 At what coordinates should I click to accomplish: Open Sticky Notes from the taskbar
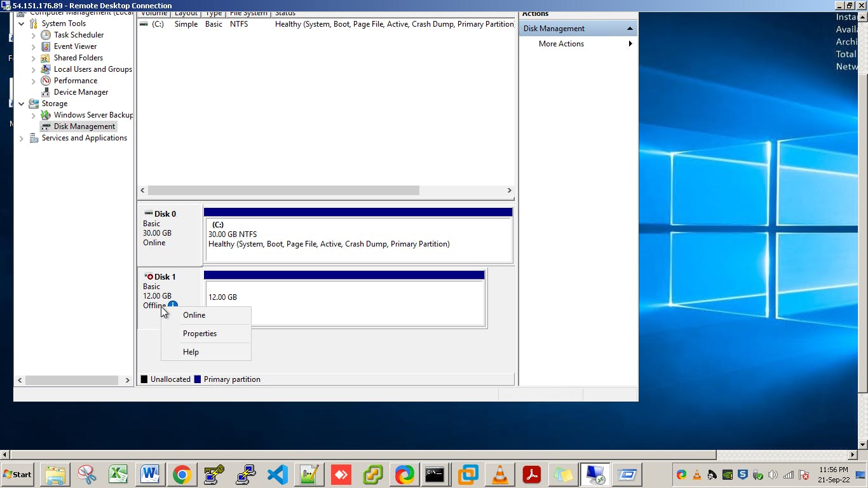tap(564, 475)
